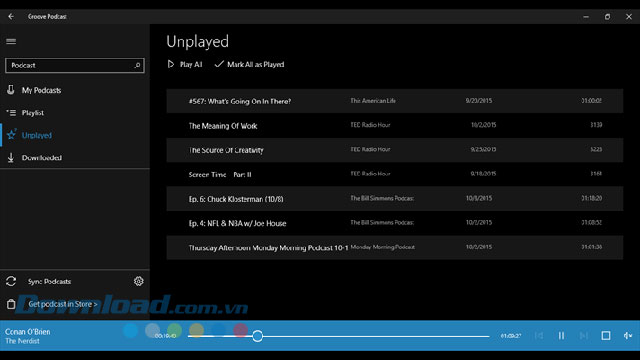The image size is (640, 360).
Task: Click the back arrow in title bar
Action: click(11, 16)
